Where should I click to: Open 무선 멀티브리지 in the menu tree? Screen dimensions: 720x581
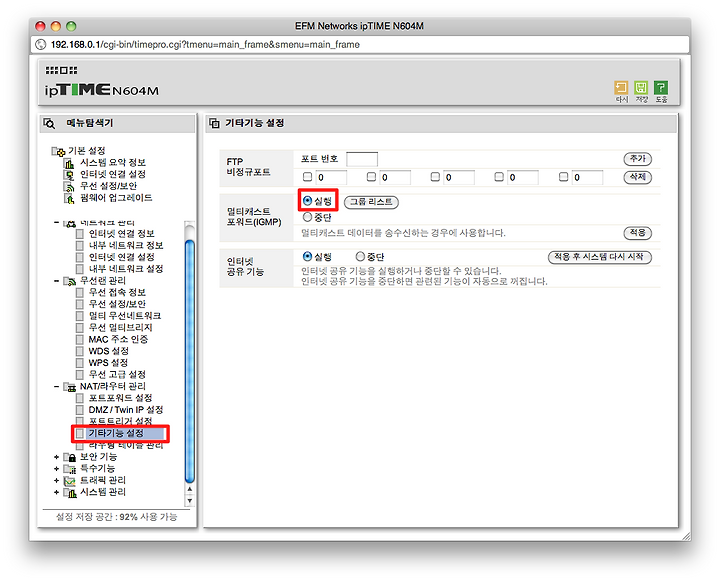[x=120, y=327]
